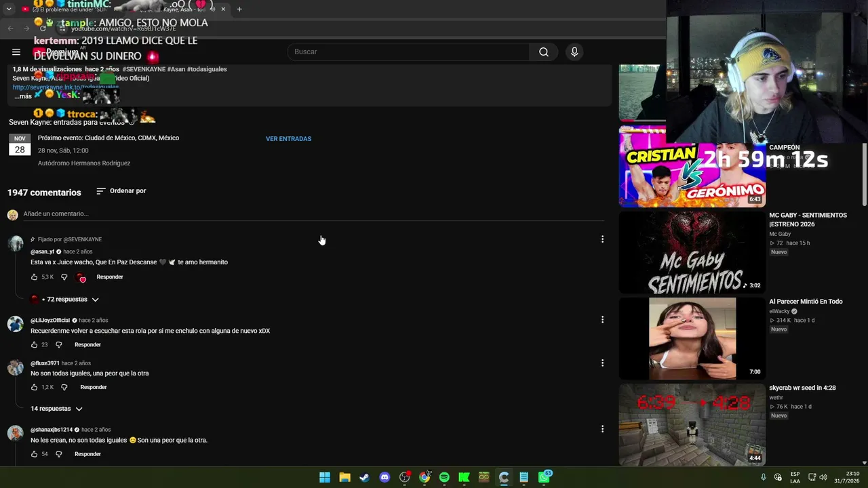The height and width of the screenshot is (488, 868).
Task: Open network settings in the system tray
Action: (x=812, y=477)
